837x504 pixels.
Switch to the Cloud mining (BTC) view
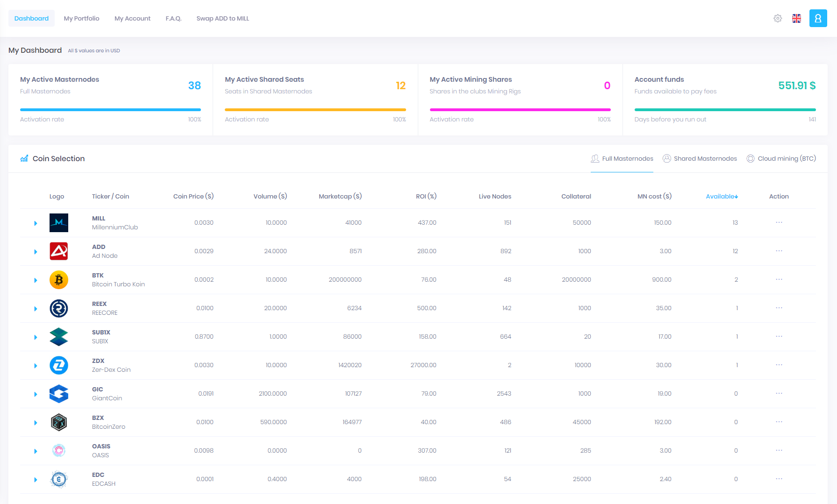(x=781, y=158)
